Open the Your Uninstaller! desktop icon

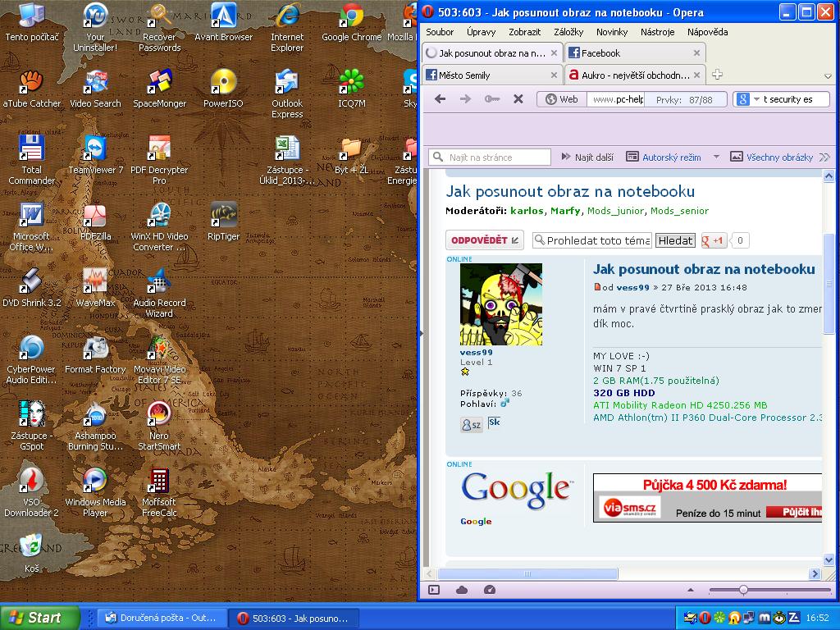pos(95,28)
